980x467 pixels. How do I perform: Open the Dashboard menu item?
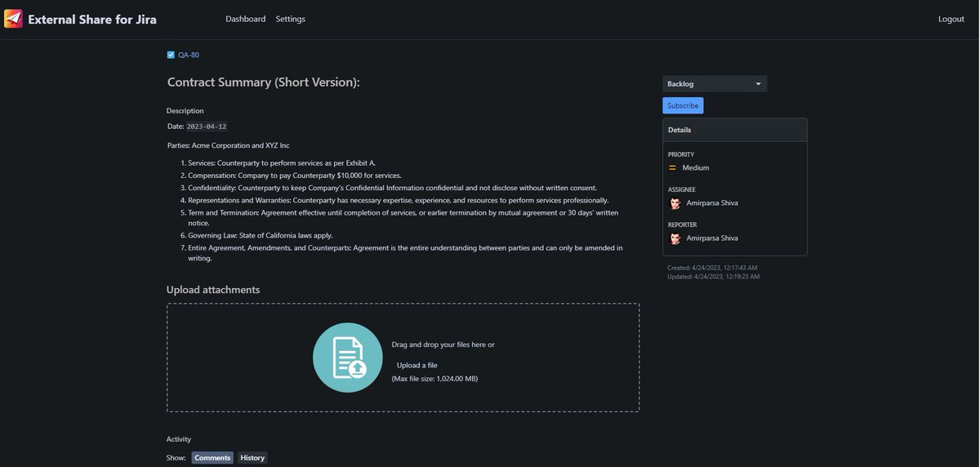click(x=246, y=19)
